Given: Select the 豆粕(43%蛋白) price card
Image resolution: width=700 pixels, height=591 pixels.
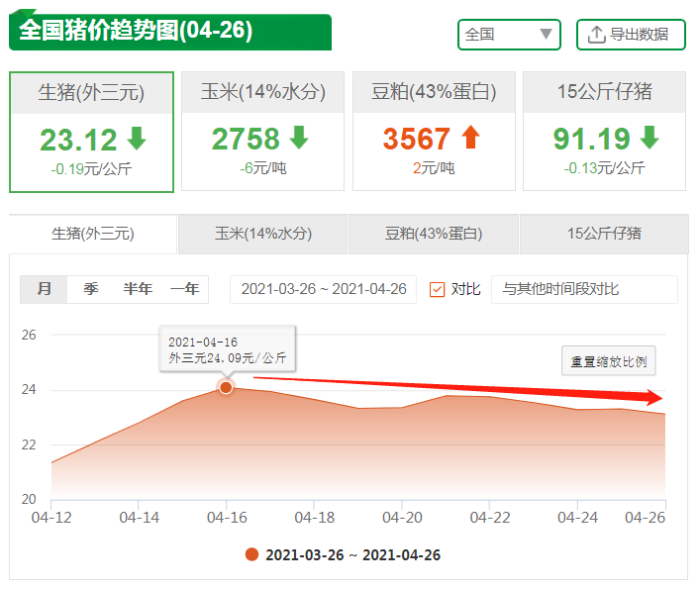Looking at the screenshot, I should pos(434,132).
